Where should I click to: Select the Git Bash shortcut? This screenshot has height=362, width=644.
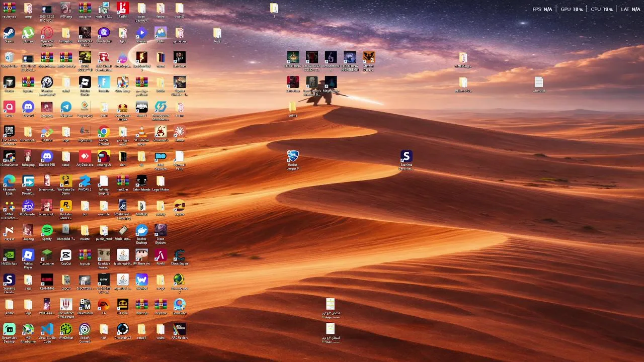pos(47,133)
